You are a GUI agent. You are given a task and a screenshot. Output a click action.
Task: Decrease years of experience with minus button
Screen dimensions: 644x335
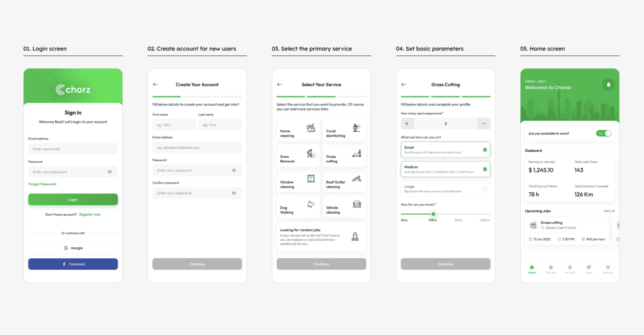click(x=484, y=123)
